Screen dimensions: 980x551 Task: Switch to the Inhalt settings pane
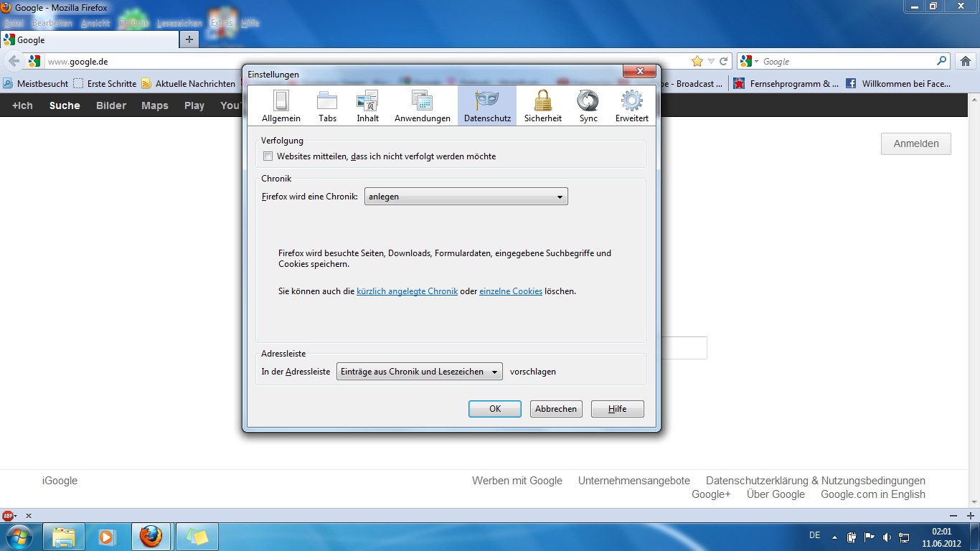(x=367, y=106)
